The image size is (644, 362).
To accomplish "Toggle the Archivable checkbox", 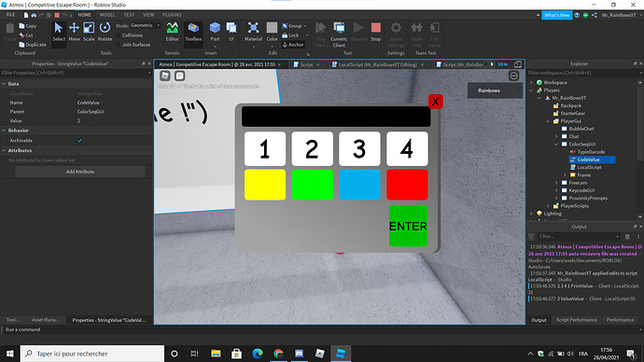I will (80, 140).
